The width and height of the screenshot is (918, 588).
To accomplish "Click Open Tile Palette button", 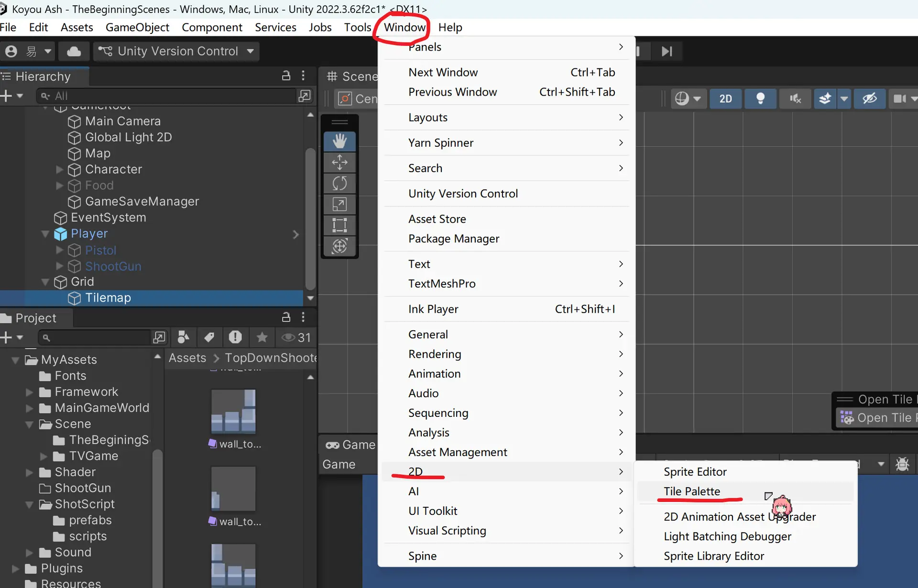I will click(x=879, y=417).
